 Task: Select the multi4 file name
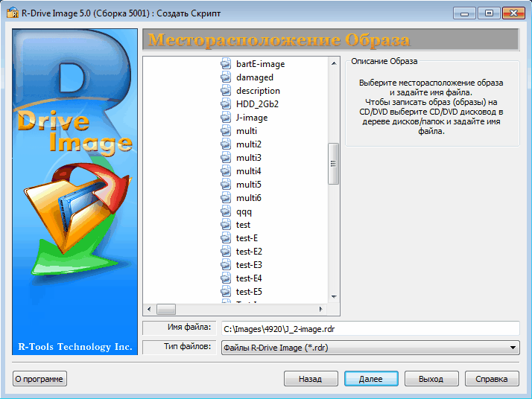point(249,171)
